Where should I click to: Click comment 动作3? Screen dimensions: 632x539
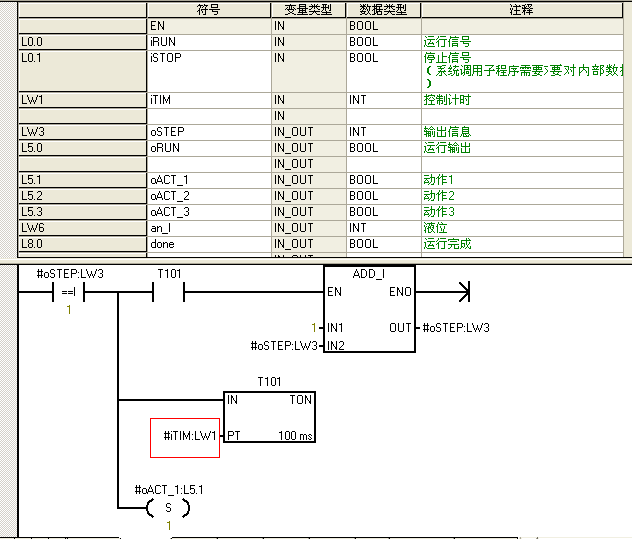point(439,212)
